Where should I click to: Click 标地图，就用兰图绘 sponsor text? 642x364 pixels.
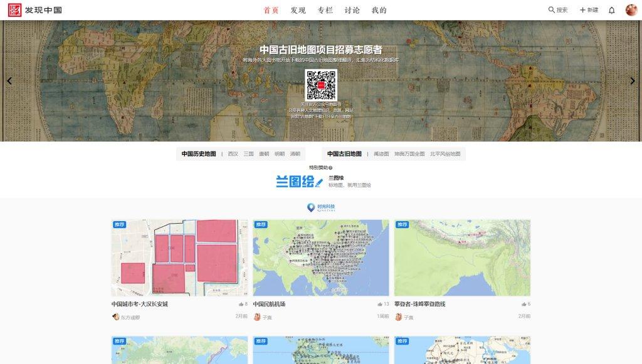click(x=350, y=185)
